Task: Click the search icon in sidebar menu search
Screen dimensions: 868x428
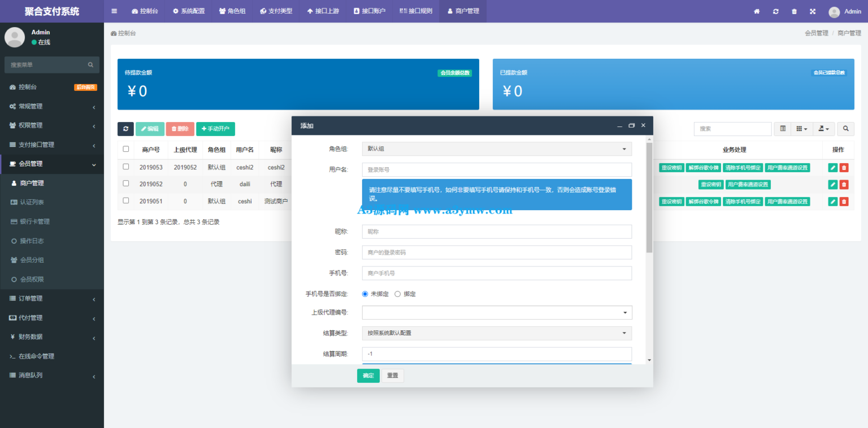Action: (x=90, y=65)
